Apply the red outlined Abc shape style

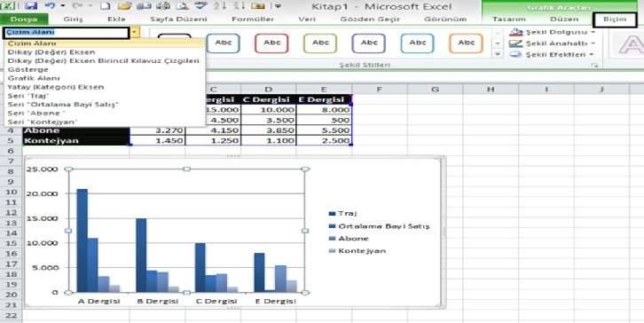pyautogui.click(x=272, y=43)
